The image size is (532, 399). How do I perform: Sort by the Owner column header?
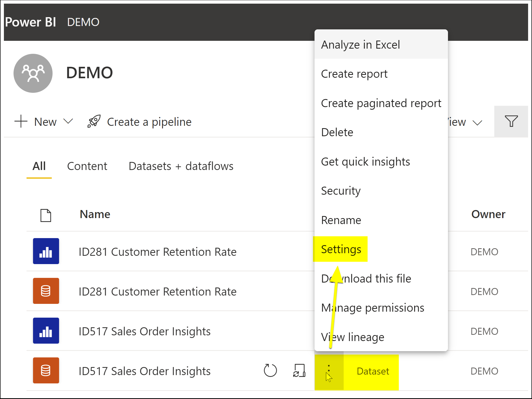[x=488, y=214]
